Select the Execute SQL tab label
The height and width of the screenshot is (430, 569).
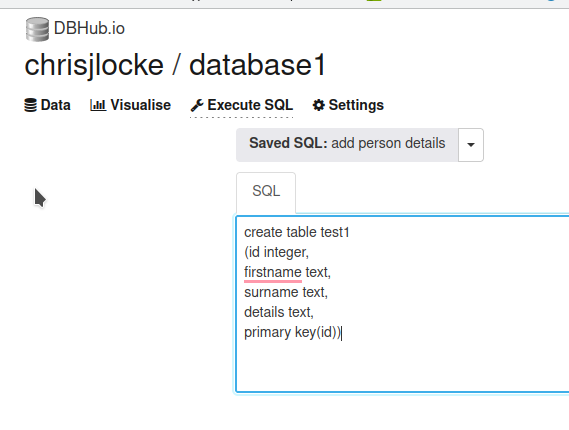(250, 105)
